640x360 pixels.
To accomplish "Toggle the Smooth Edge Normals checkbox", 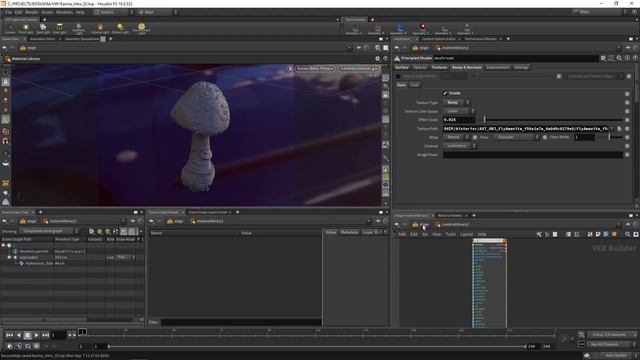I will [398, 76].
